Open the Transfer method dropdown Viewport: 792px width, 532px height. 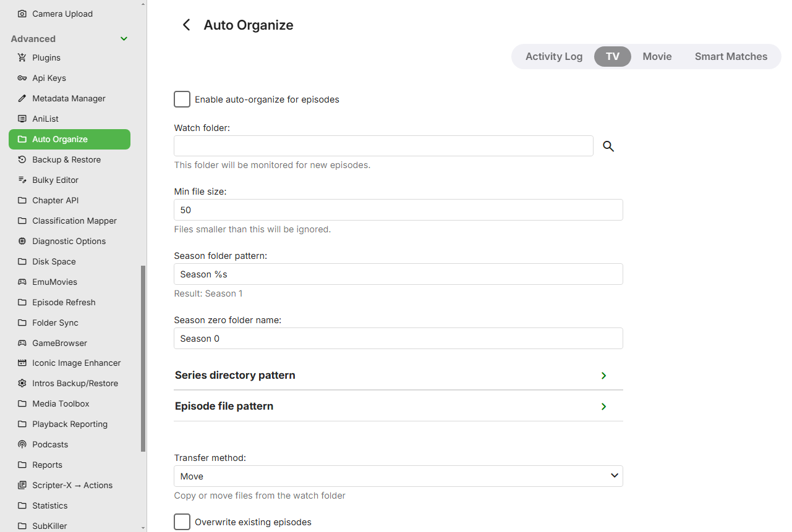click(398, 476)
